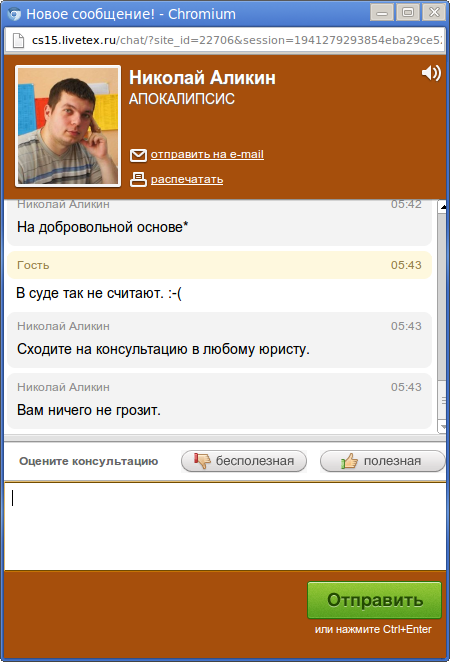Rate consultation as полезная
The image size is (450, 662).
click(x=382, y=461)
